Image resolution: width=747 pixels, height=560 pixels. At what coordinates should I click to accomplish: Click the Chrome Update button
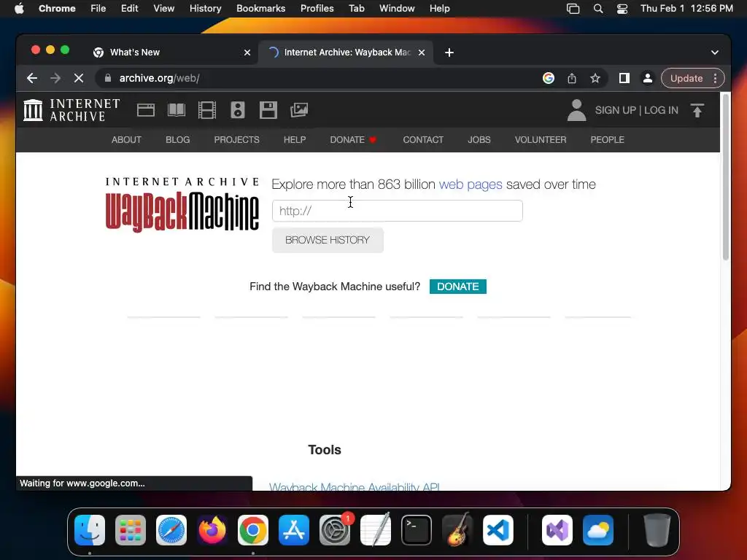coord(686,78)
